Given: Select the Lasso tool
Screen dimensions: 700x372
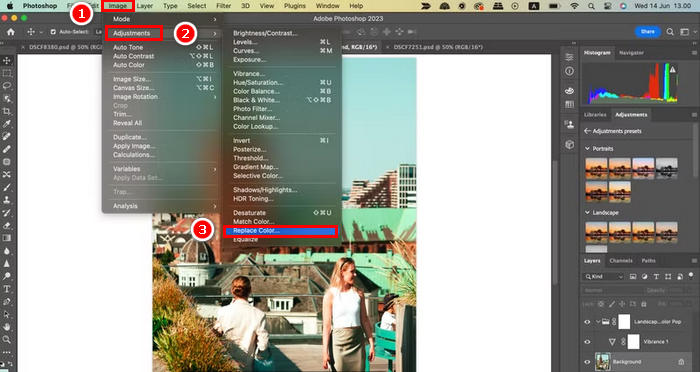Looking at the screenshot, I should click(x=7, y=86).
